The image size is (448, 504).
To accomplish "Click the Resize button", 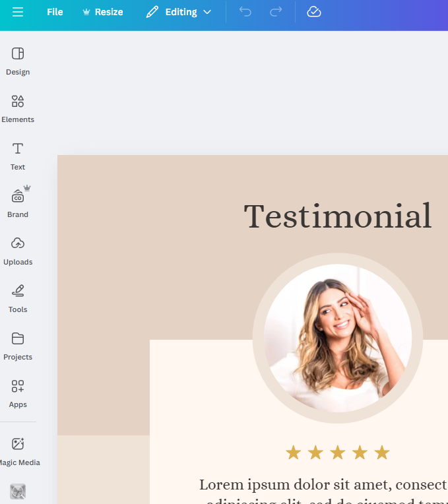I will pyautogui.click(x=103, y=13).
